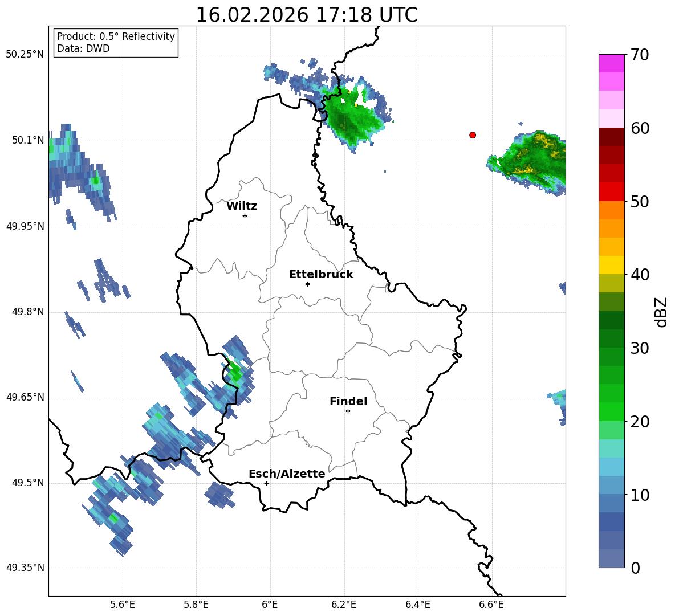Viewport: 675px width, 616px height.
Task: Click the 20 value on colorbar
Action: point(640,421)
